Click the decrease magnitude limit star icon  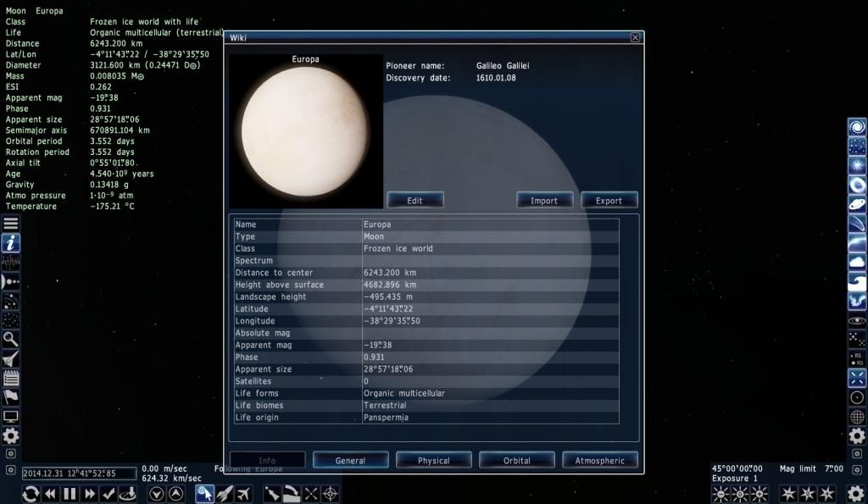787,493
